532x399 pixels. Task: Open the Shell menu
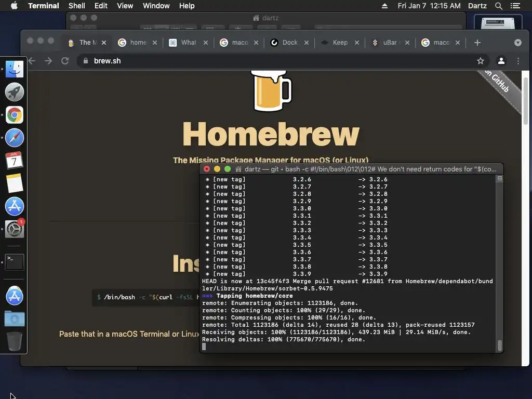(x=77, y=6)
